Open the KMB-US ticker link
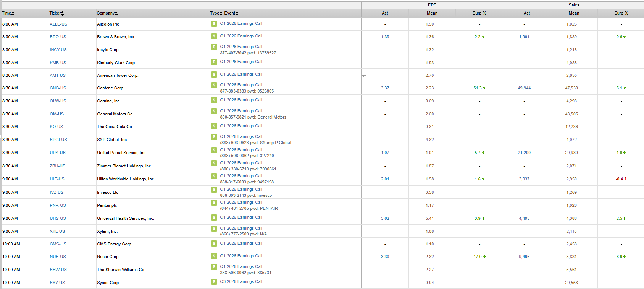Viewport: 644px width, 289px height. (58, 63)
